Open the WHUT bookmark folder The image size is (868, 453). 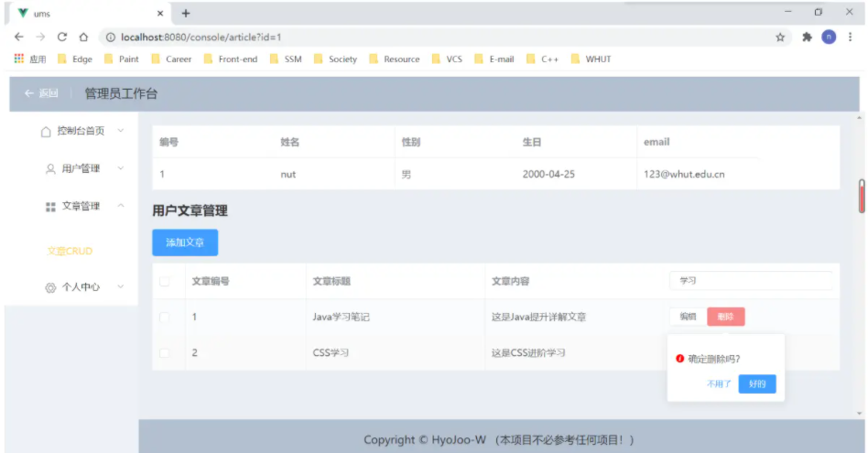pyautogui.click(x=591, y=59)
